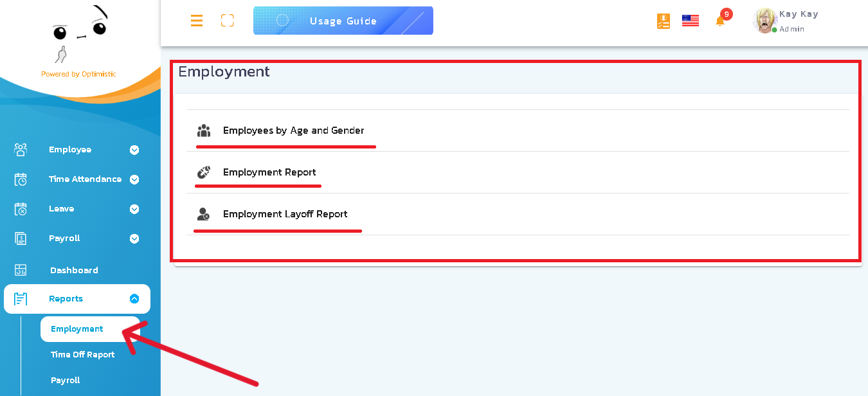Open the Employment Report link
The width and height of the screenshot is (868, 396).
[x=269, y=172]
